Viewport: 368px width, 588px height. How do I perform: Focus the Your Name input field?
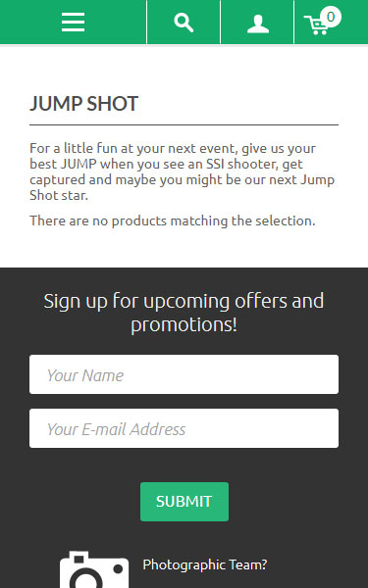pyautogui.click(x=184, y=374)
